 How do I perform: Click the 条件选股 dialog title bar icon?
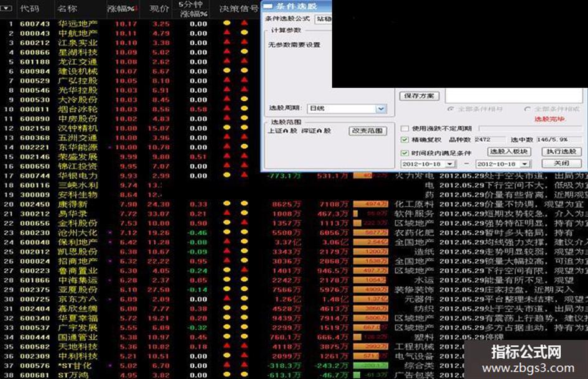click(x=268, y=6)
